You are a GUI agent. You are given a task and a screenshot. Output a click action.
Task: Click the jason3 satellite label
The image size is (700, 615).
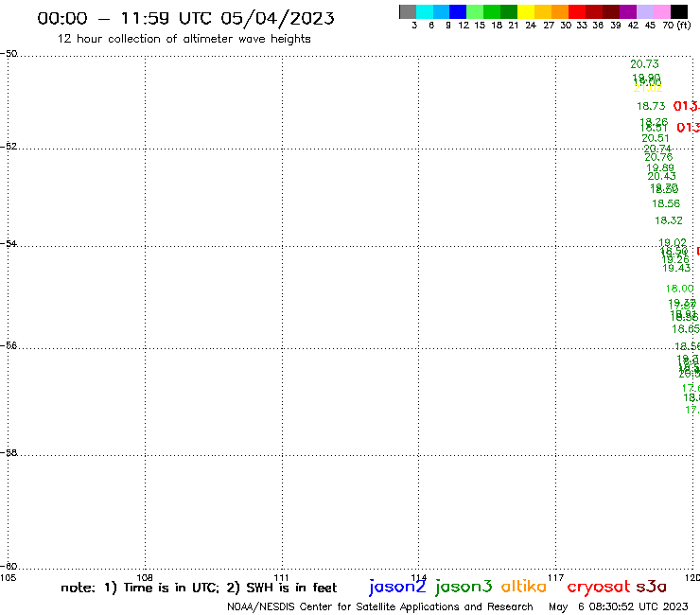click(464, 587)
